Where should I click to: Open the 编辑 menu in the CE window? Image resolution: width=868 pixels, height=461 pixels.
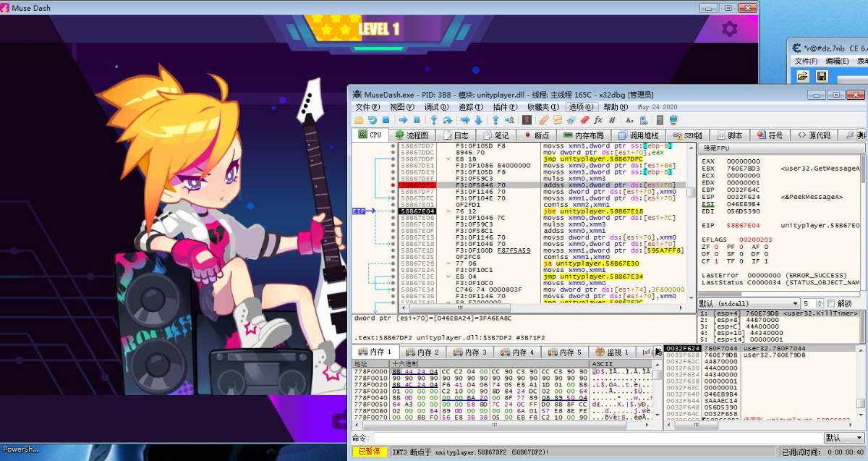838,62
